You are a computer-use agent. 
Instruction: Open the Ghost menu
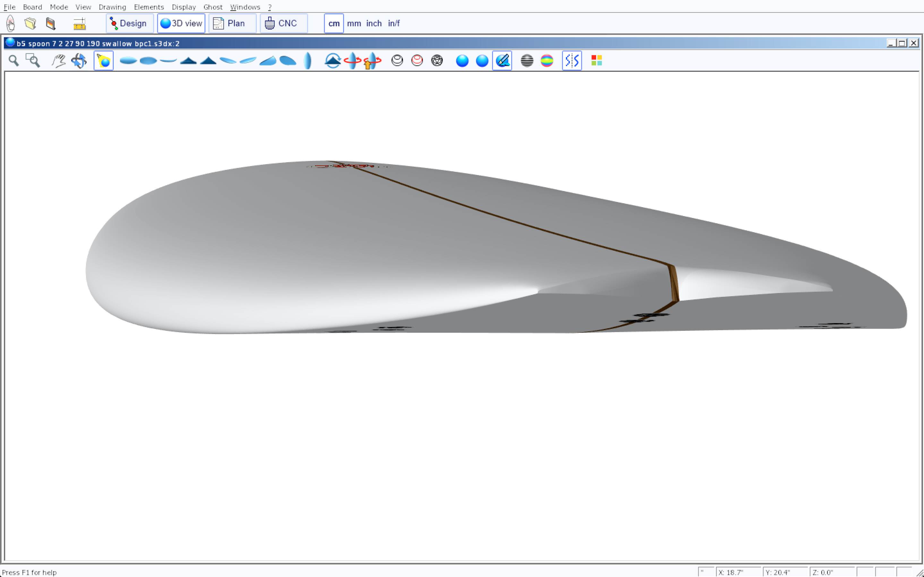(213, 7)
